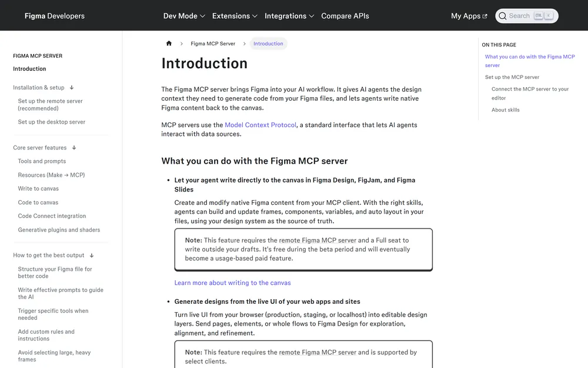Collapse How to get the best output section
The image size is (588, 368).
tap(92, 256)
